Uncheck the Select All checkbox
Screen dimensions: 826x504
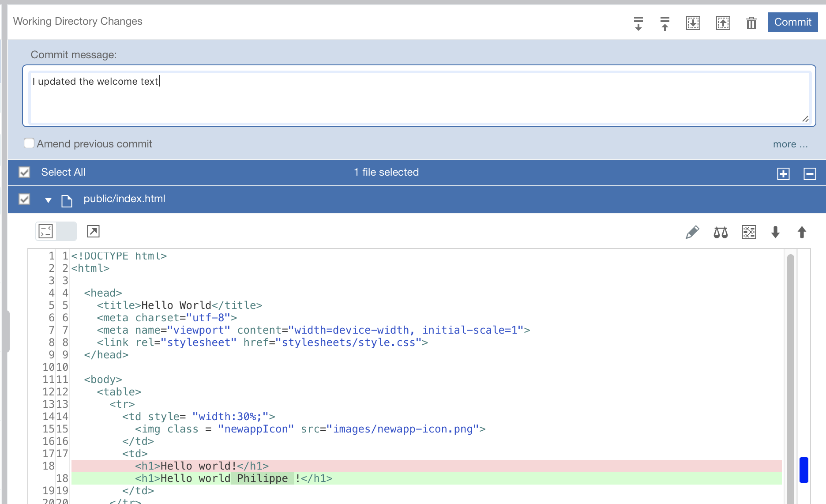click(x=24, y=173)
